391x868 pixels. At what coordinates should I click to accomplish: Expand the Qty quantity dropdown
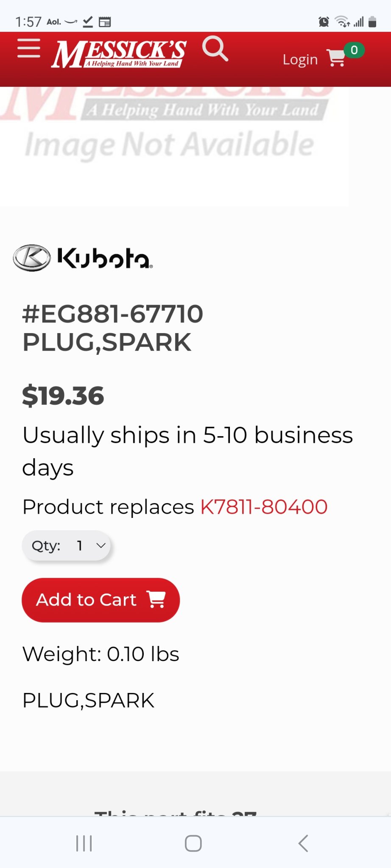[x=66, y=545]
